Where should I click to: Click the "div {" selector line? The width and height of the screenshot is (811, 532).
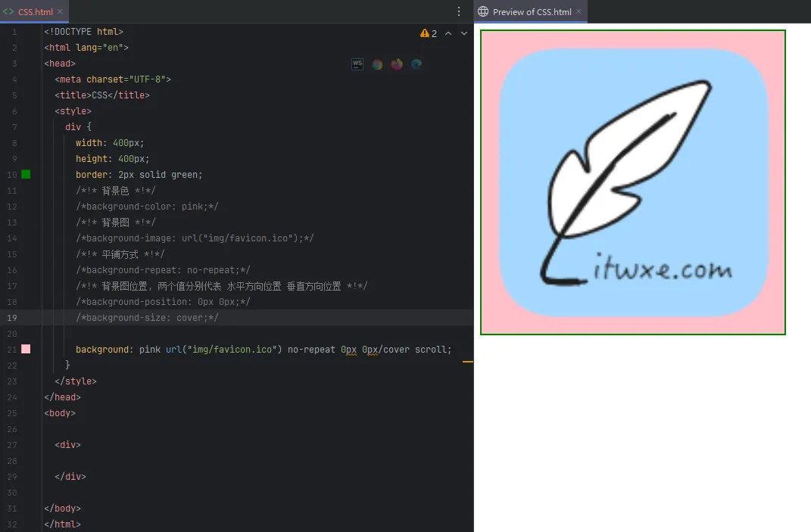click(x=79, y=126)
